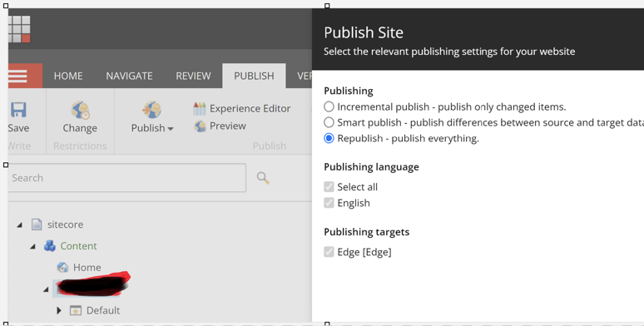Viewport: 644px width, 326px height.
Task: Toggle the Select all languages checkbox
Action: pyautogui.click(x=329, y=187)
